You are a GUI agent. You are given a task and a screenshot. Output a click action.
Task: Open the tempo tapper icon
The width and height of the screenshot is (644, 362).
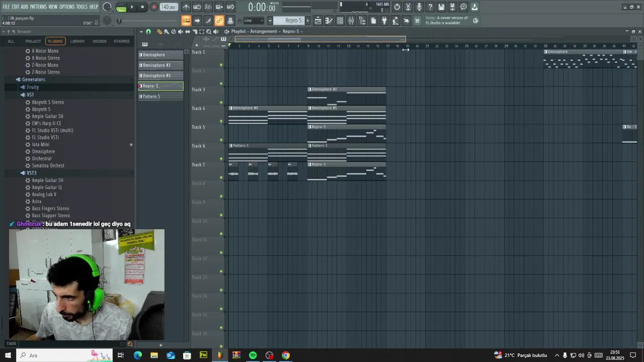pos(395,21)
